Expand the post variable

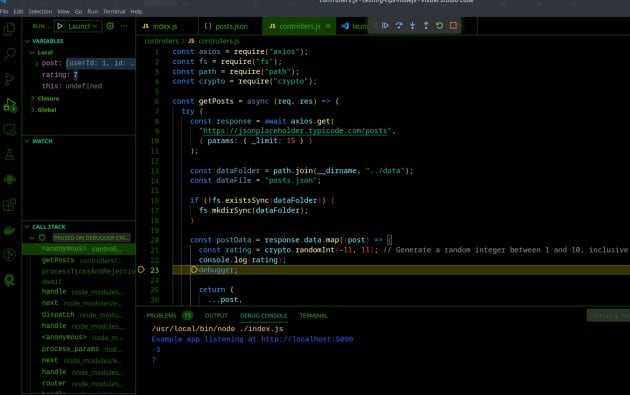click(x=36, y=63)
